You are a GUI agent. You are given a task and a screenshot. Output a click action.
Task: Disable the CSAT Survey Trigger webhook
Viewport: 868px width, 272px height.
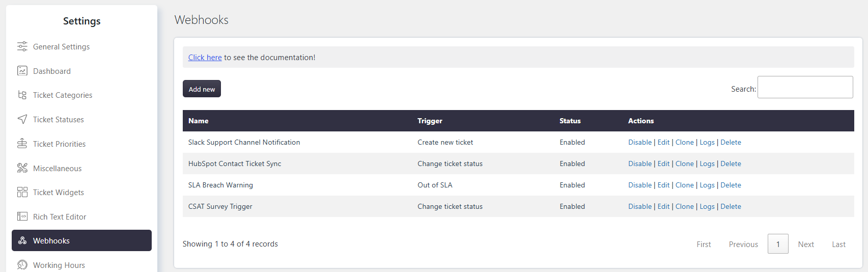[640, 206]
